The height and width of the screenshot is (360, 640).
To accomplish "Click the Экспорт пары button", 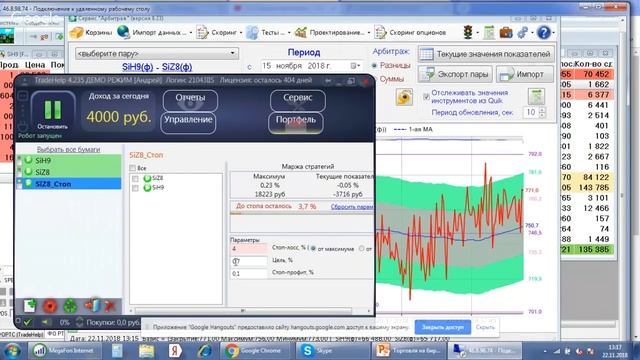I will (x=455, y=74).
